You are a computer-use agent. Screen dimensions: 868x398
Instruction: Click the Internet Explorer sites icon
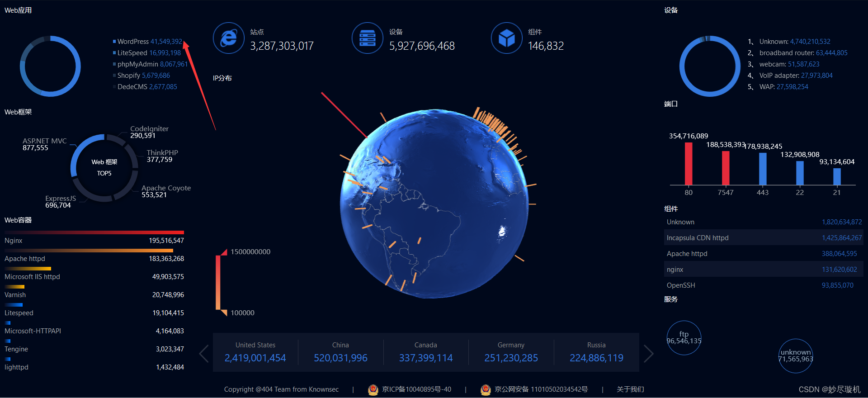pyautogui.click(x=229, y=38)
